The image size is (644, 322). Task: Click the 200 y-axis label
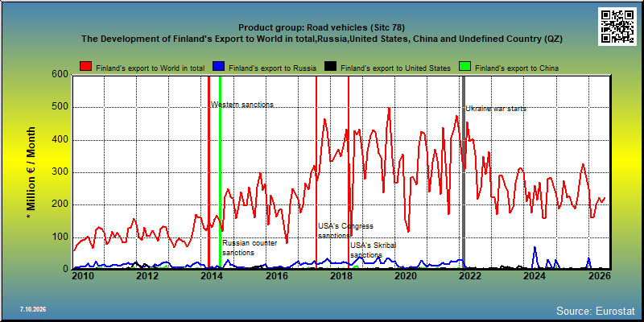(61, 205)
